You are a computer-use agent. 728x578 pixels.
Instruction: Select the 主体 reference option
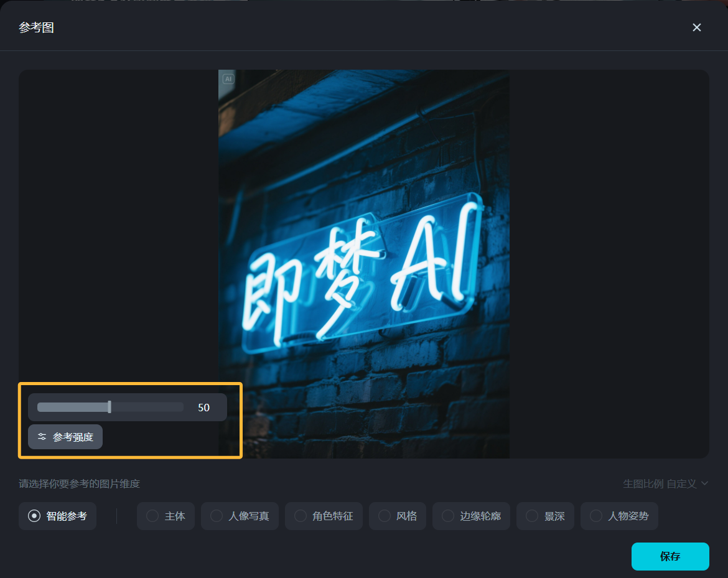click(166, 516)
